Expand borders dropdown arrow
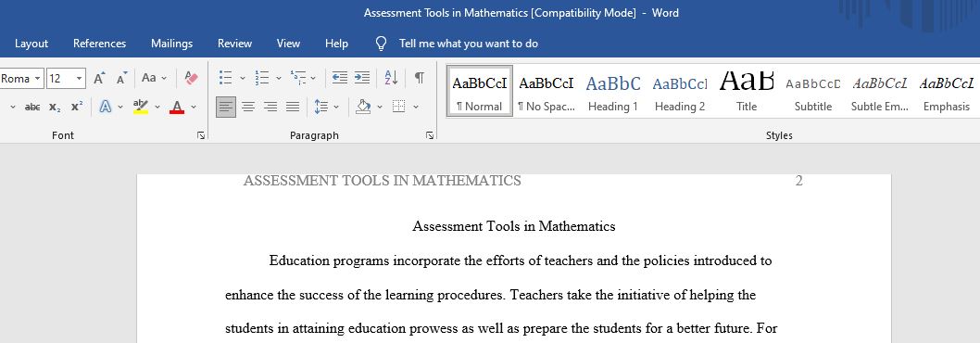The image size is (980, 343). click(x=416, y=108)
